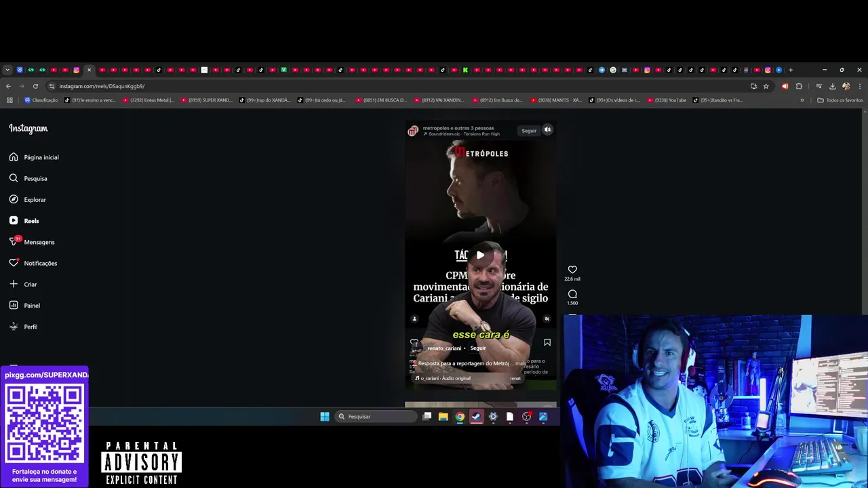Close the active tab with its X
Viewport: 868px width, 488px height.
(x=89, y=70)
